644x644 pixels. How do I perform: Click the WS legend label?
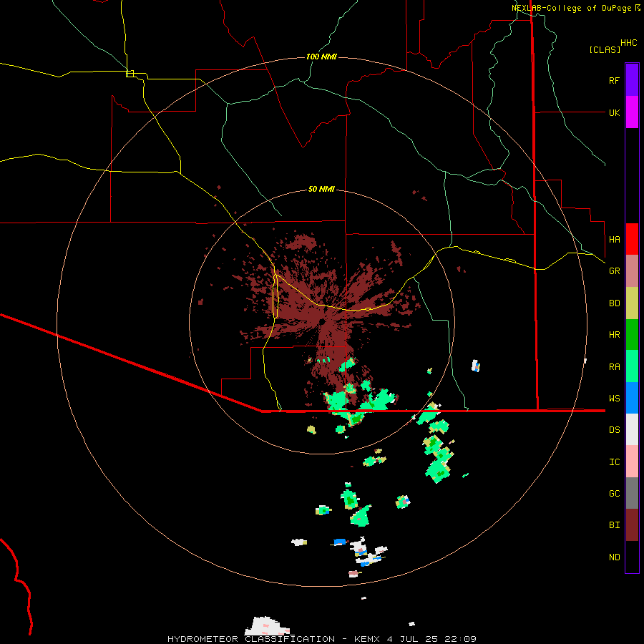point(615,399)
